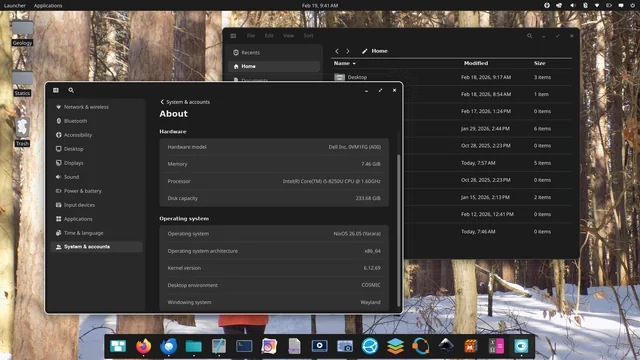
Task: Open the Trash icon on the desktop
Action: [22, 131]
